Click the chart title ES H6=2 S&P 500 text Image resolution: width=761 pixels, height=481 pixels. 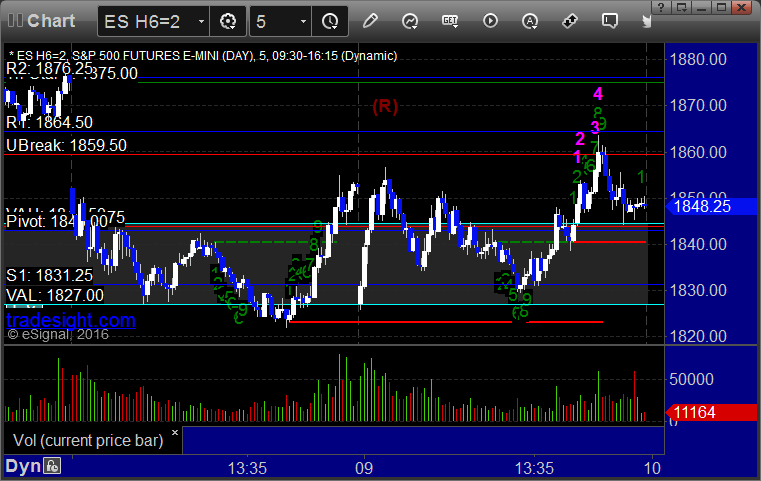pyautogui.click(x=203, y=56)
